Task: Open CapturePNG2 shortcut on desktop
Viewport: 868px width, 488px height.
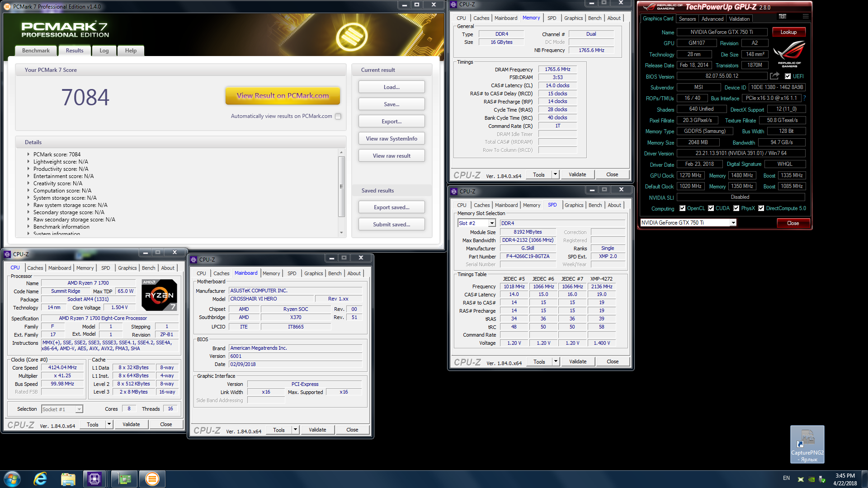Action: pyautogui.click(x=807, y=445)
